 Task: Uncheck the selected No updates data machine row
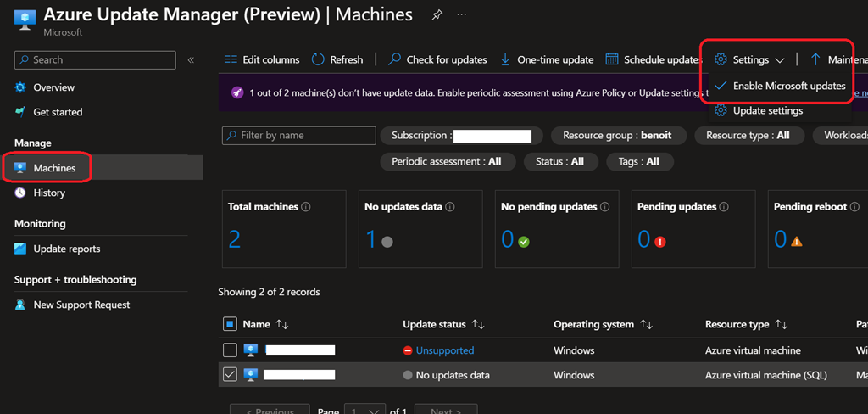(x=230, y=374)
